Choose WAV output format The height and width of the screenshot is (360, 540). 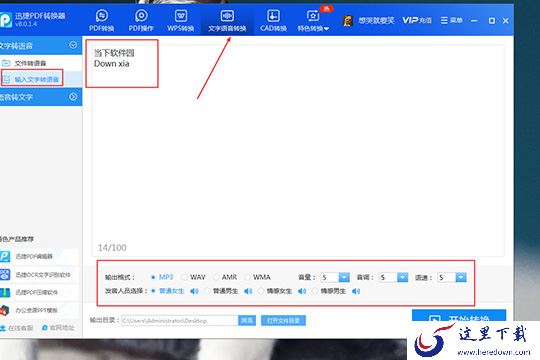pyautogui.click(x=194, y=277)
